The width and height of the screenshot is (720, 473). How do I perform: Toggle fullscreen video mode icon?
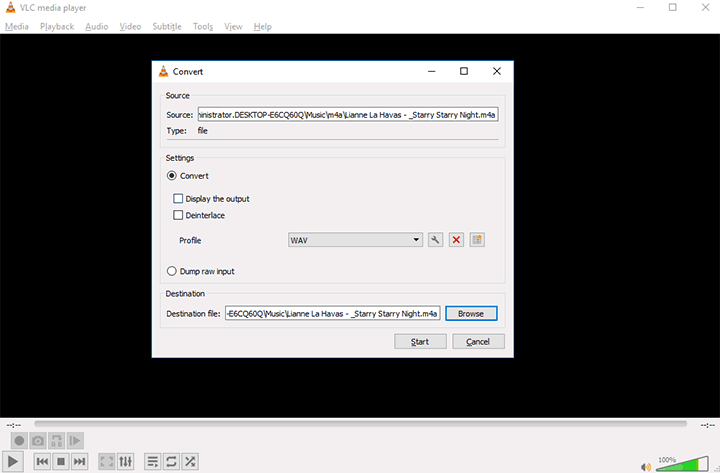tap(107, 462)
